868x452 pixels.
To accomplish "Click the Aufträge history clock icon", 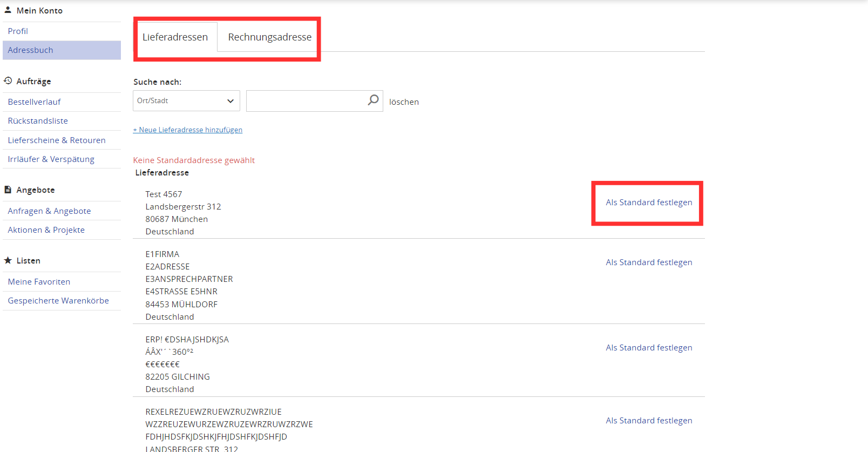I will click(x=8, y=81).
